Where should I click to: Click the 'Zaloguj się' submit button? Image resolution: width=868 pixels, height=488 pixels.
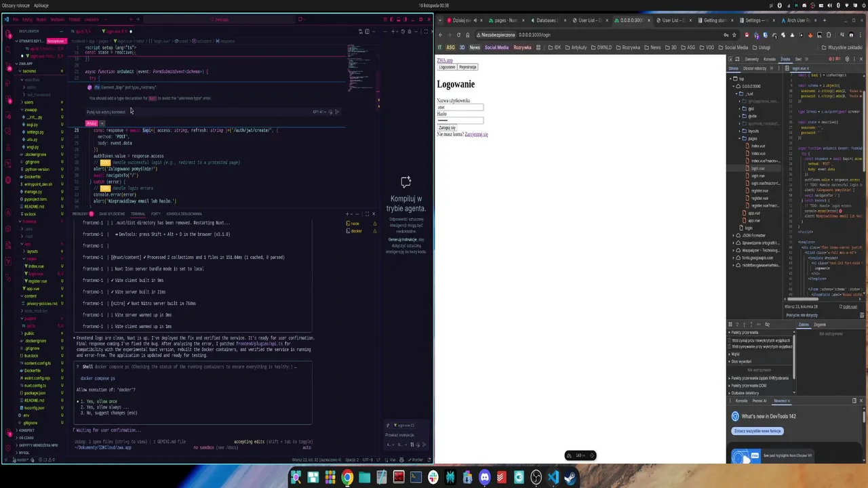click(x=447, y=127)
